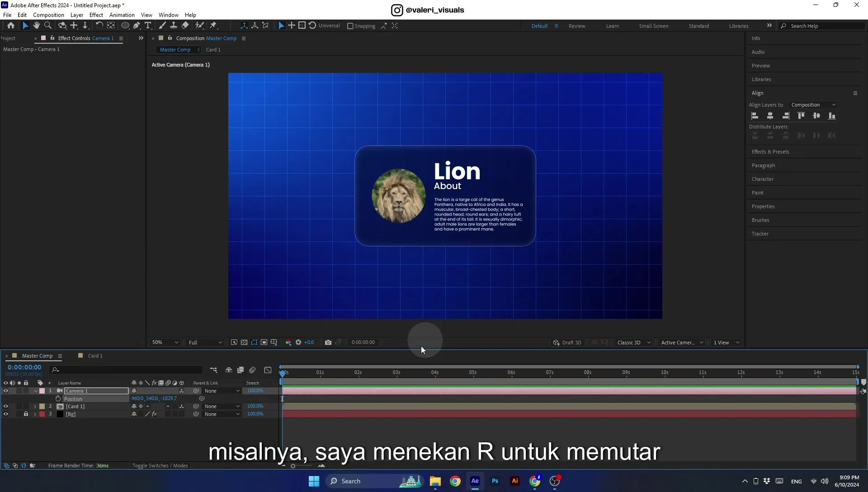868x492 pixels.
Task: Enable the Snapping checkbox
Action: (350, 26)
